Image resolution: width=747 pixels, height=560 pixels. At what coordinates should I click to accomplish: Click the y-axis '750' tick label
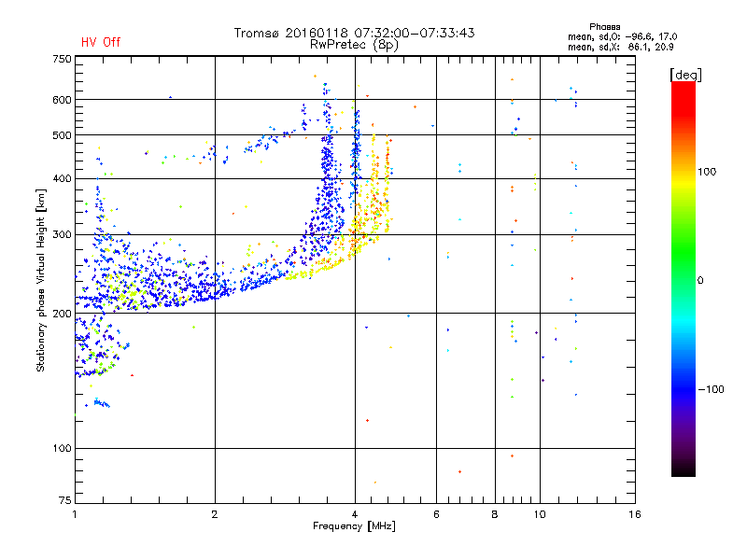[x=62, y=59]
